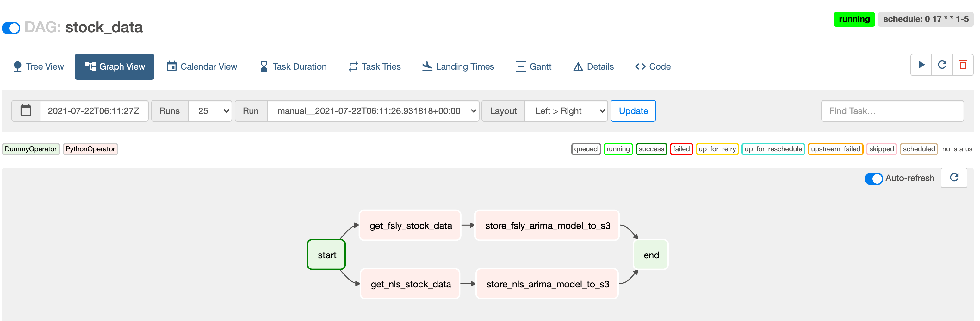Image resolution: width=980 pixels, height=321 pixels.
Task: Open the calendar date picker icon
Action: 26,111
